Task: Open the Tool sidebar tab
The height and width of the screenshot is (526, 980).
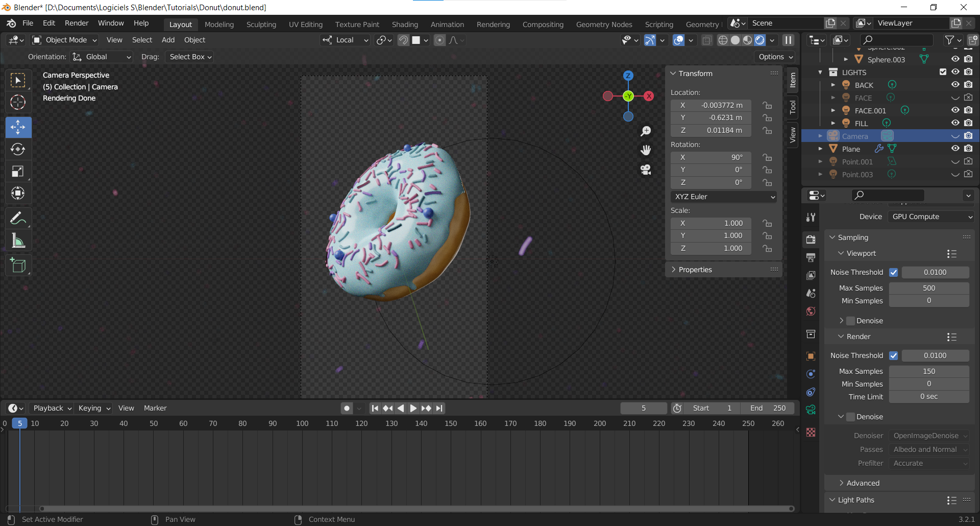Action: pyautogui.click(x=792, y=107)
